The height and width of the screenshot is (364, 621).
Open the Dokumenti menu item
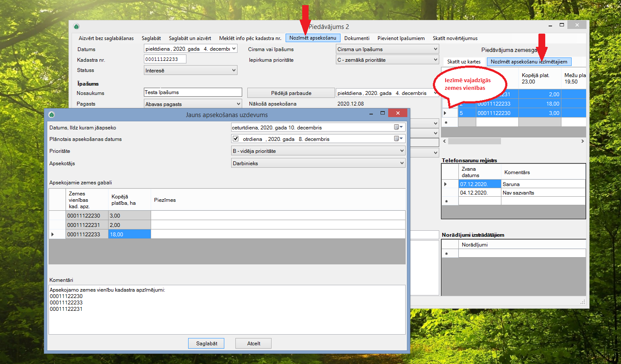pyautogui.click(x=357, y=38)
